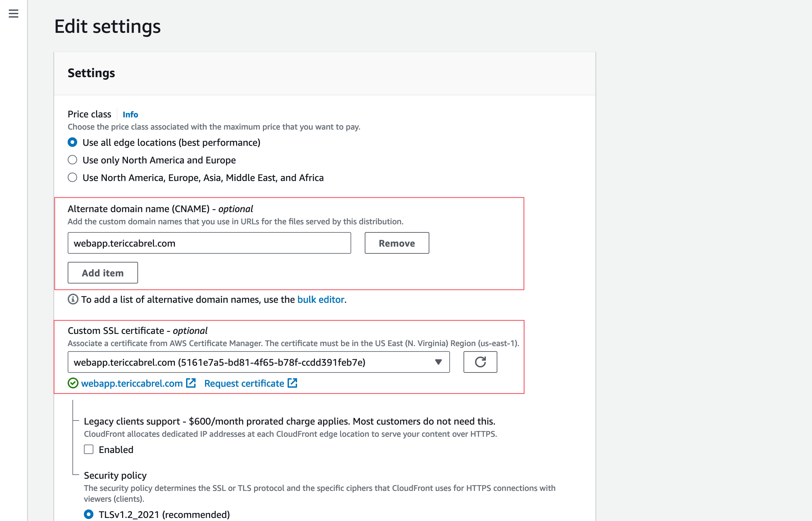The width and height of the screenshot is (812, 521).
Task: Click the info icon before bulk editor note
Action: (73, 299)
